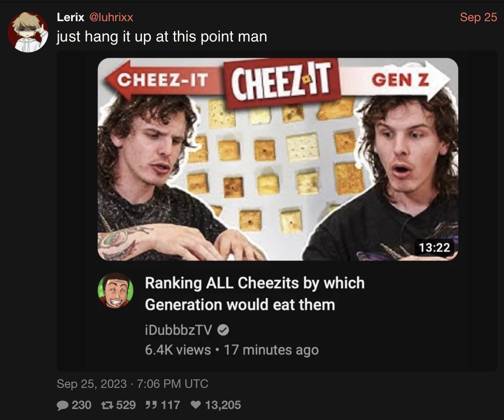Click the Lerix display name

70,17
